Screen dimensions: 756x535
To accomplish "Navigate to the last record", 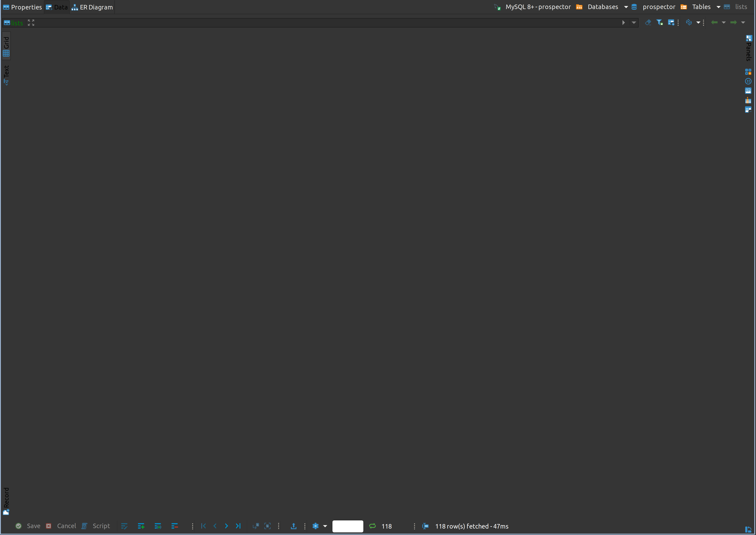I will 238,526.
